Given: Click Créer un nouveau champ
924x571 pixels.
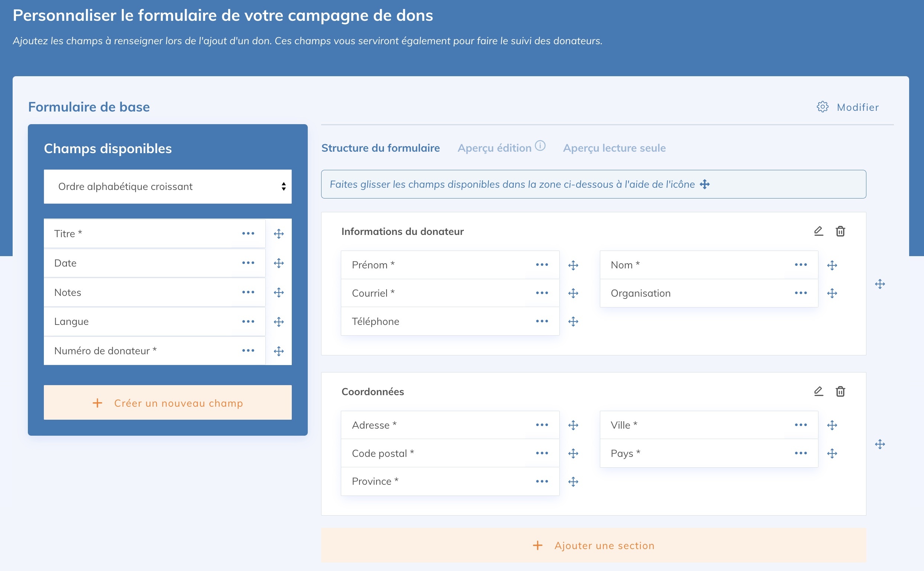Looking at the screenshot, I should click(x=168, y=403).
